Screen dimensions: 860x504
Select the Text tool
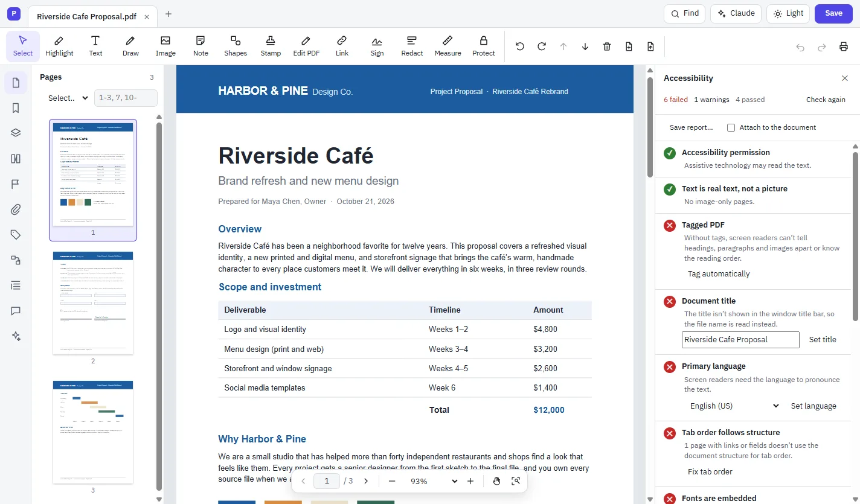[95, 46]
